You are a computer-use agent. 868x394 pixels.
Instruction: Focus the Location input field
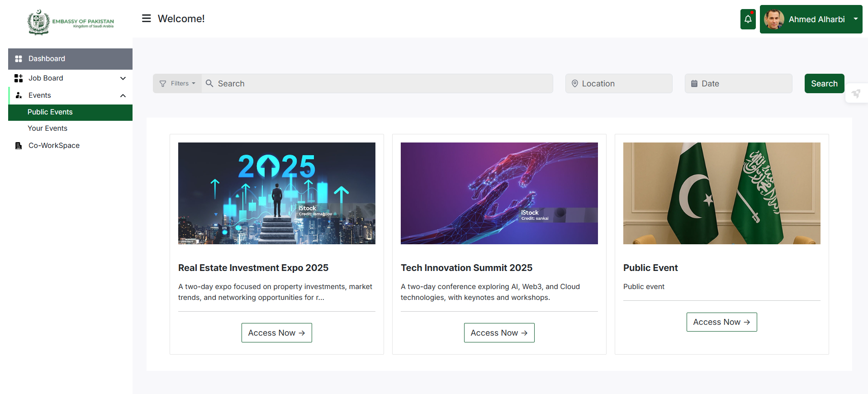[624, 84]
